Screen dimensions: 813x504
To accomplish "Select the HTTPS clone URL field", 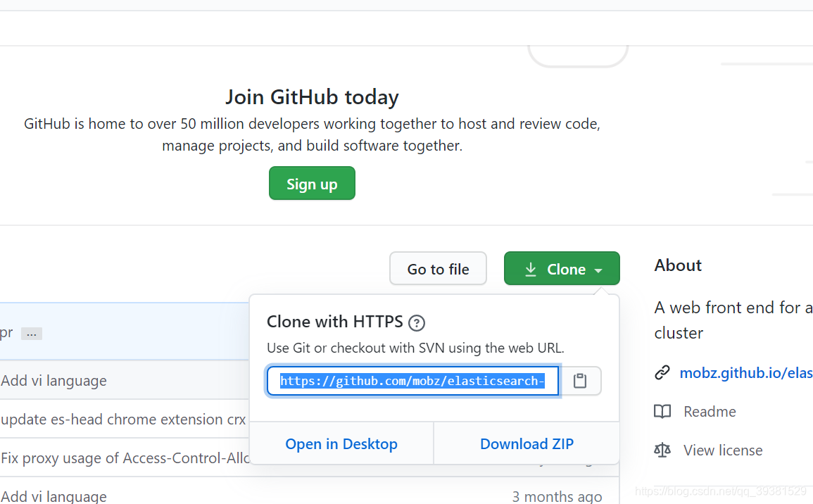I will [412, 381].
